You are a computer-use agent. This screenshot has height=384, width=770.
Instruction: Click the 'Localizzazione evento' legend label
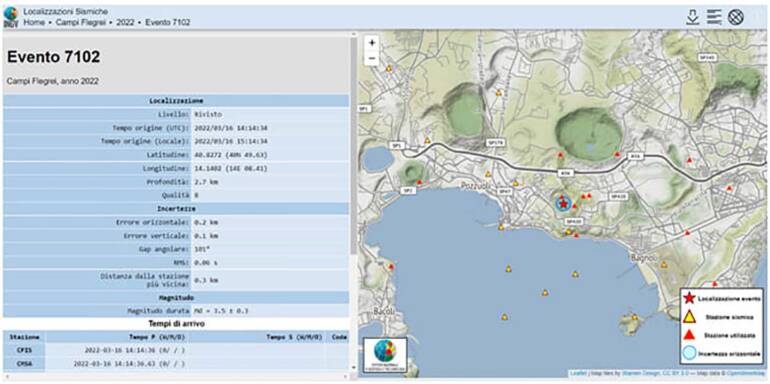(730, 298)
